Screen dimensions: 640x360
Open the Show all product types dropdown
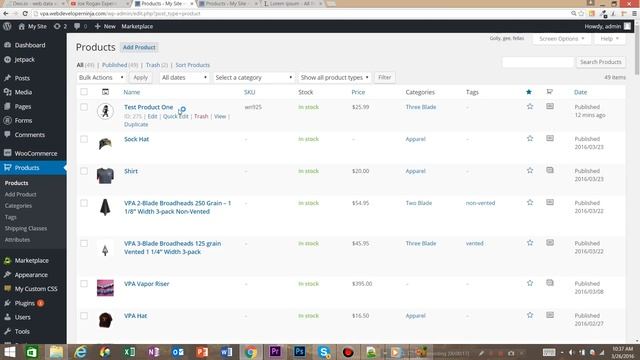(334, 77)
